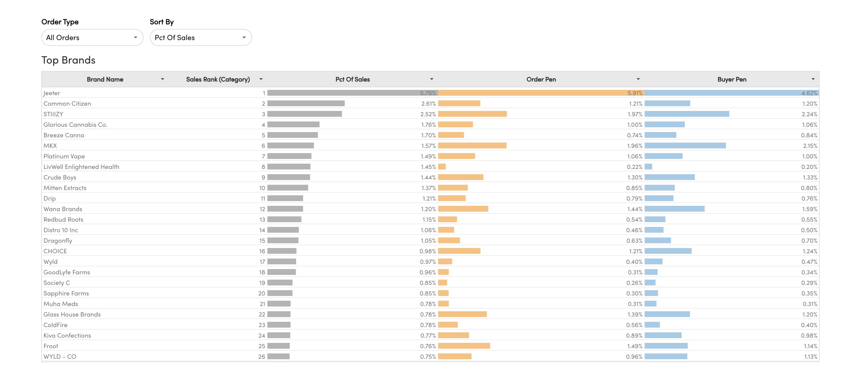Screen dimensions: 868x379
Task: Click sales rank 10 for Mitten Extracts
Action: click(x=262, y=188)
